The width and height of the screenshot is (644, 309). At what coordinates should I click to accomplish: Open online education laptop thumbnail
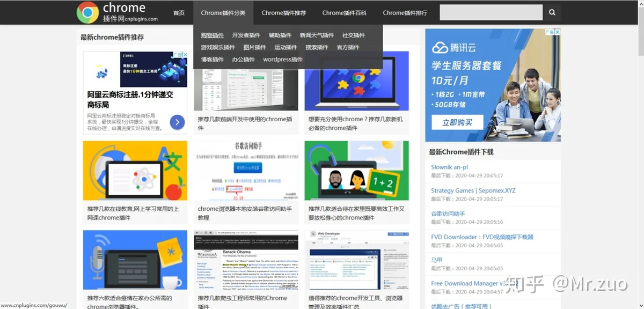135,171
